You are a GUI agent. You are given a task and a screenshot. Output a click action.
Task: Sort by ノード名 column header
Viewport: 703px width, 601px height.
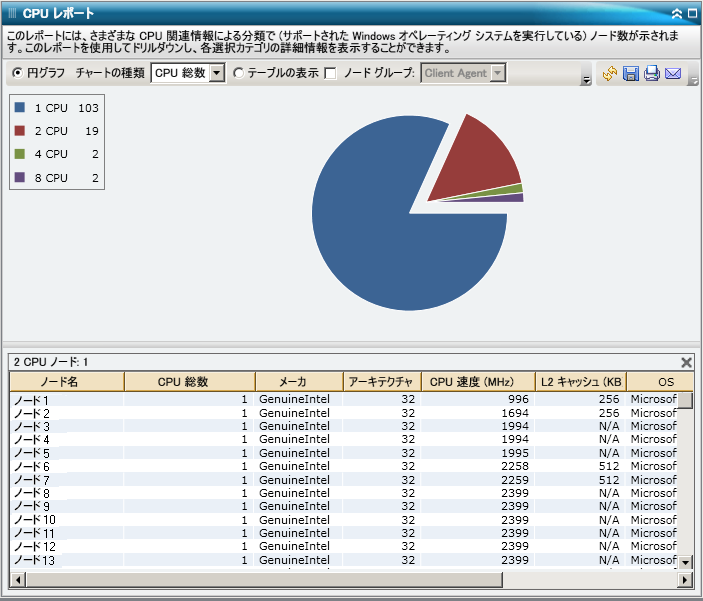(66, 382)
